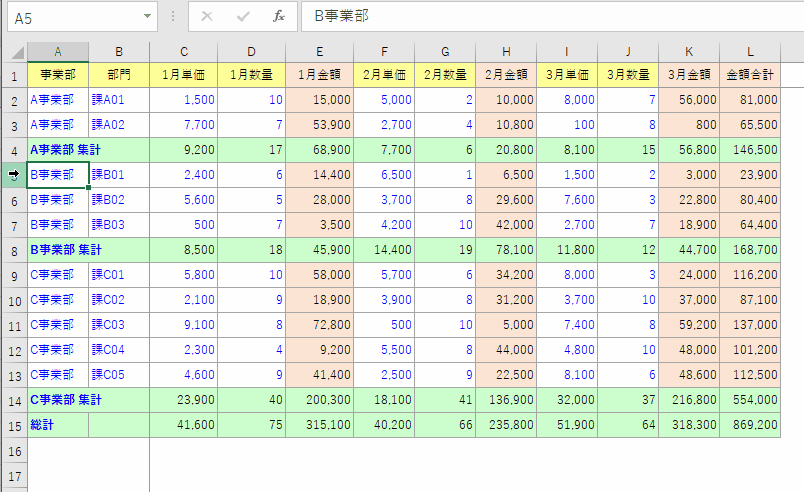This screenshot has width=804, height=492.
Task: Select row 16 header
Action: [x=14, y=451]
